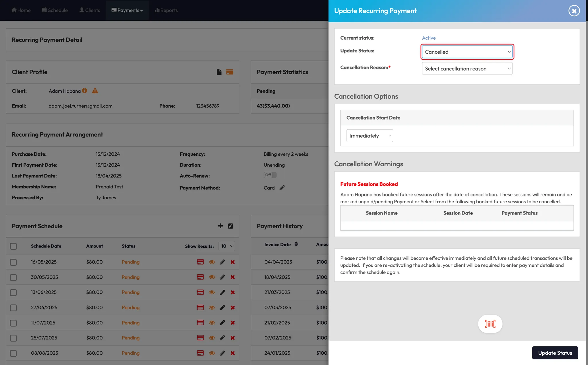
Task: View 13/06/2025 payment via eye icon
Action: coord(212,292)
